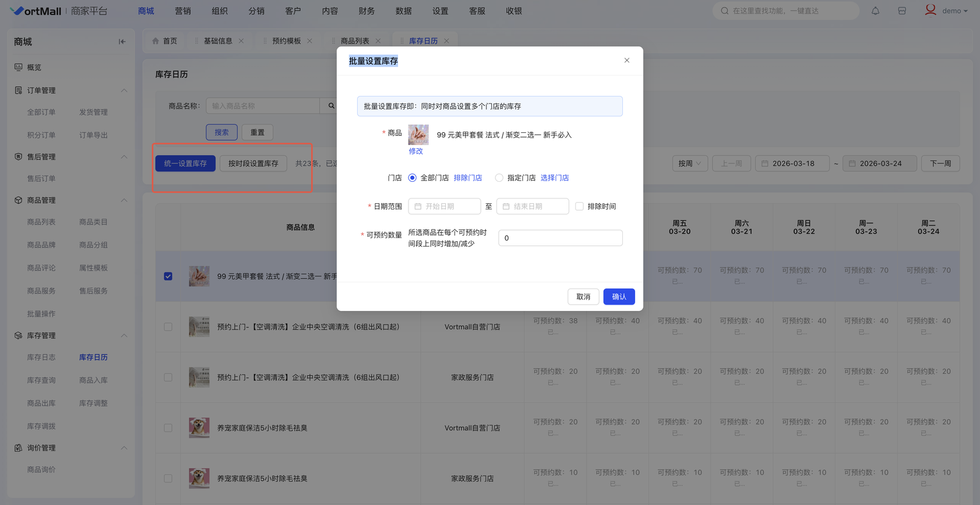Click the notification bell icon
980x505 pixels.
coord(875,11)
